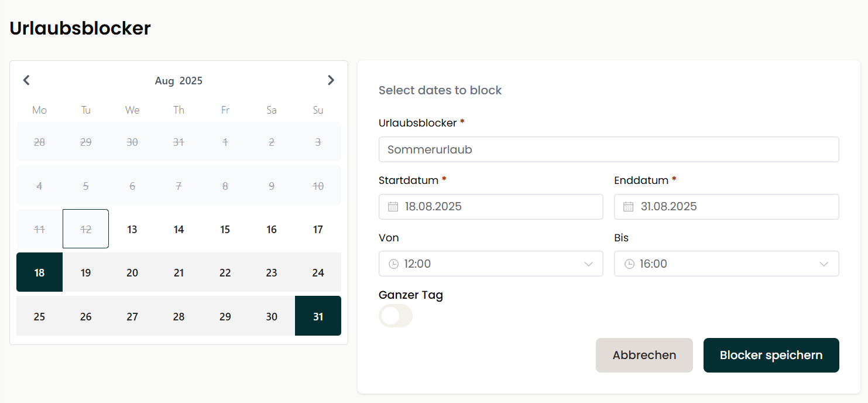Click Abbrechen button
Screen dimensions: 868x403
[x=644, y=355]
